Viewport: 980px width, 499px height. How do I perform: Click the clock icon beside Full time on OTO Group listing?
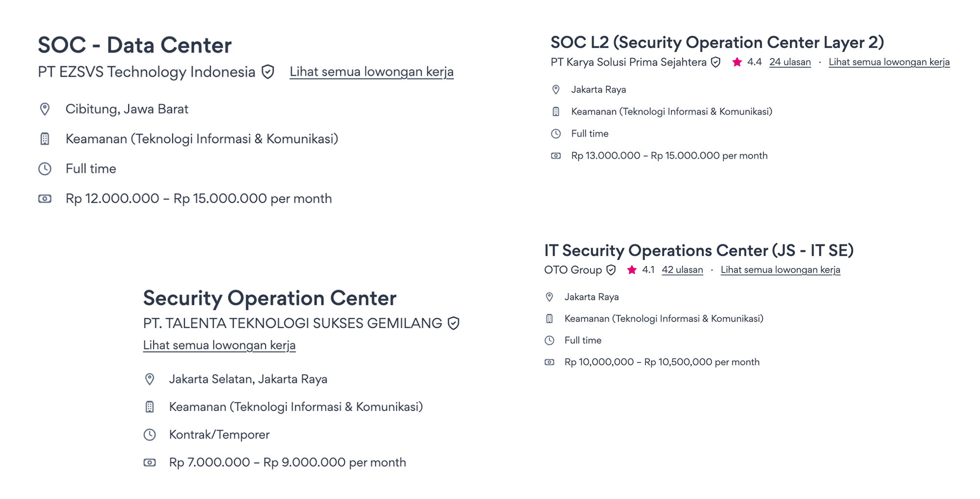[550, 340]
